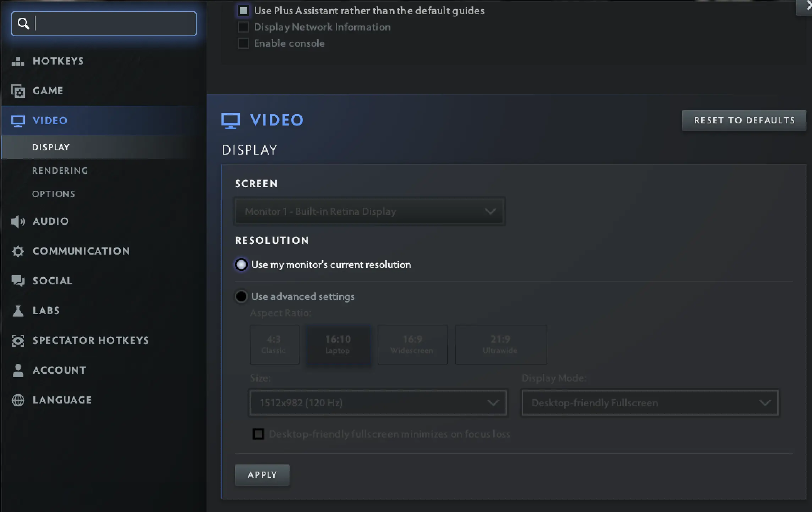Select the Game settings icon

pyautogui.click(x=18, y=91)
